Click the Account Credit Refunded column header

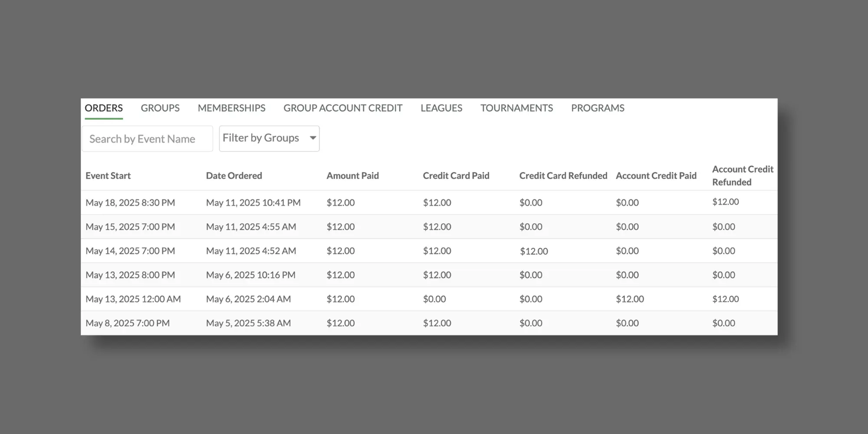point(742,176)
